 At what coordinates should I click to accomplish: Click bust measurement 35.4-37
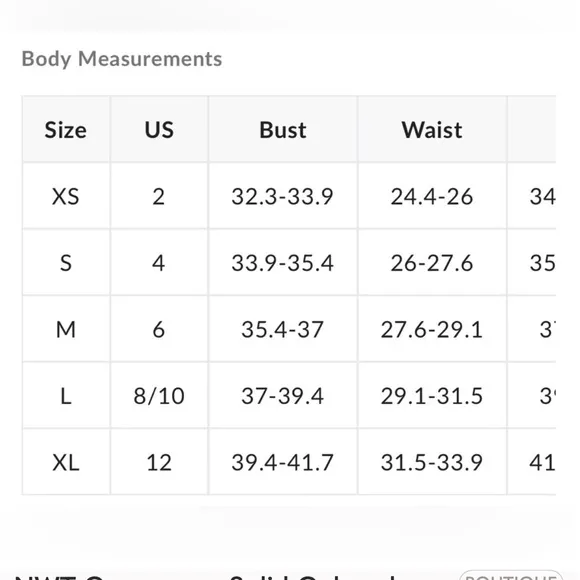coord(283,329)
